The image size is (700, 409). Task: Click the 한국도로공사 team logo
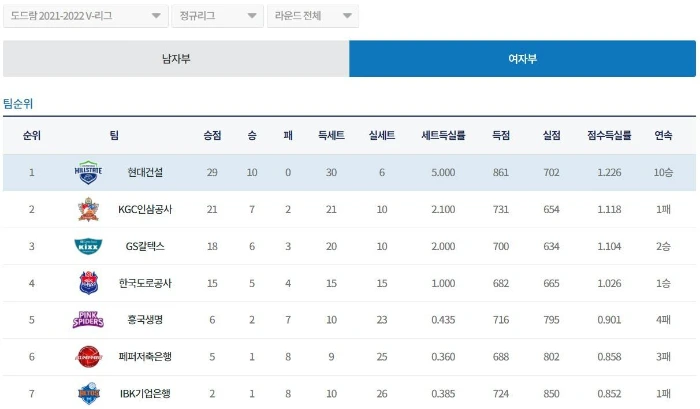pos(88,283)
